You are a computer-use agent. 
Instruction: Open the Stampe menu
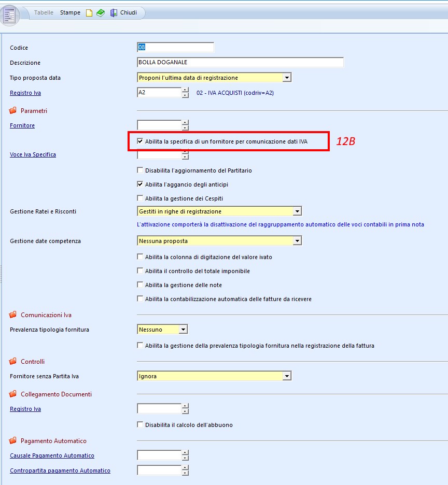pyautogui.click(x=70, y=12)
